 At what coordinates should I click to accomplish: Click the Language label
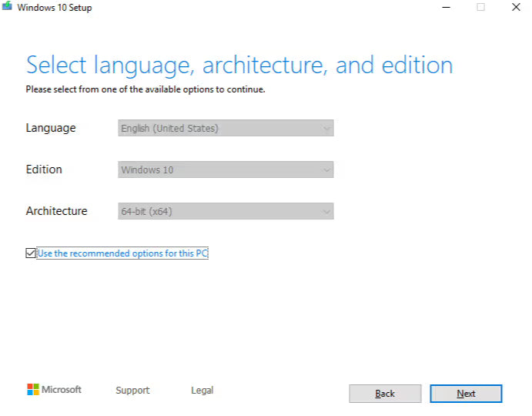(51, 129)
